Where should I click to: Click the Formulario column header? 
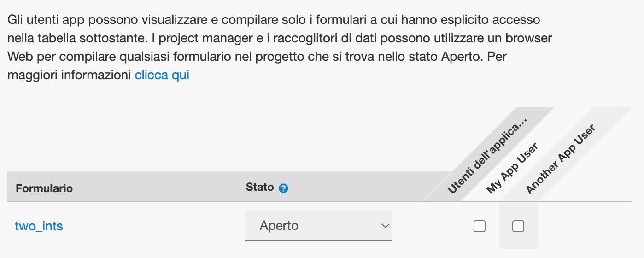pos(44,188)
